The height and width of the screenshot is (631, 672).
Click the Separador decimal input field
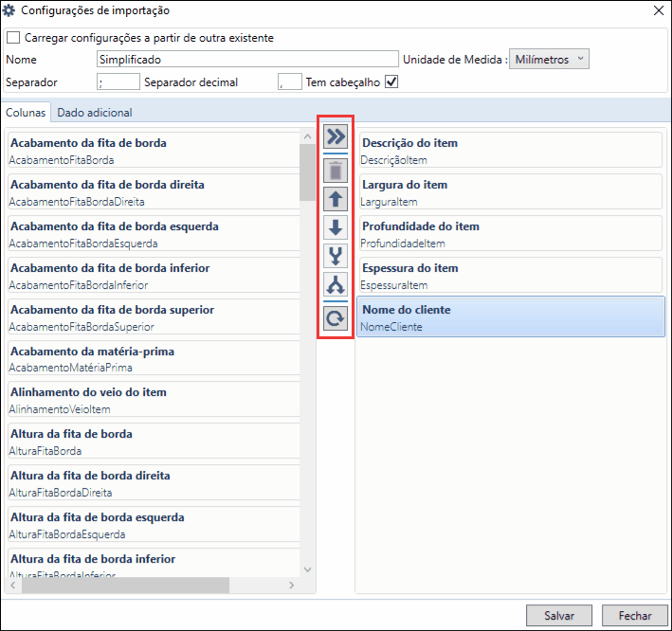click(290, 81)
